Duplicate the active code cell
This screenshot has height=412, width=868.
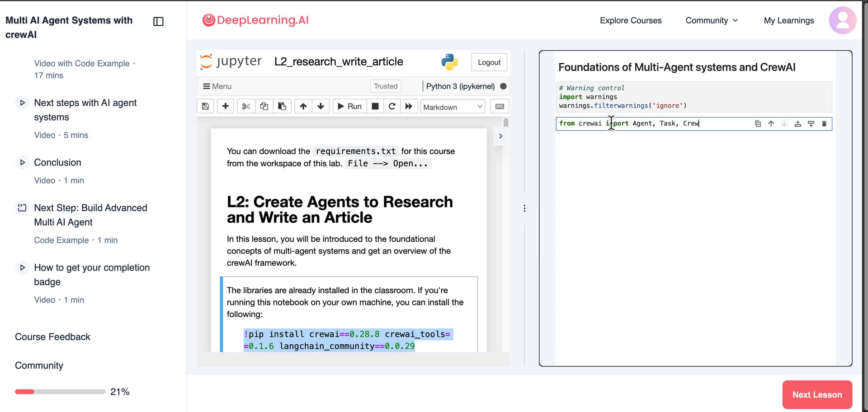coord(758,124)
